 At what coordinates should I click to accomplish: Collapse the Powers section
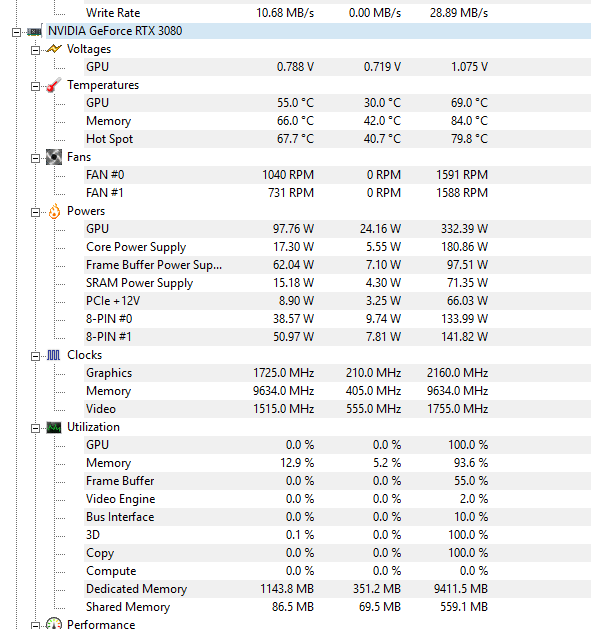pyautogui.click(x=35, y=212)
